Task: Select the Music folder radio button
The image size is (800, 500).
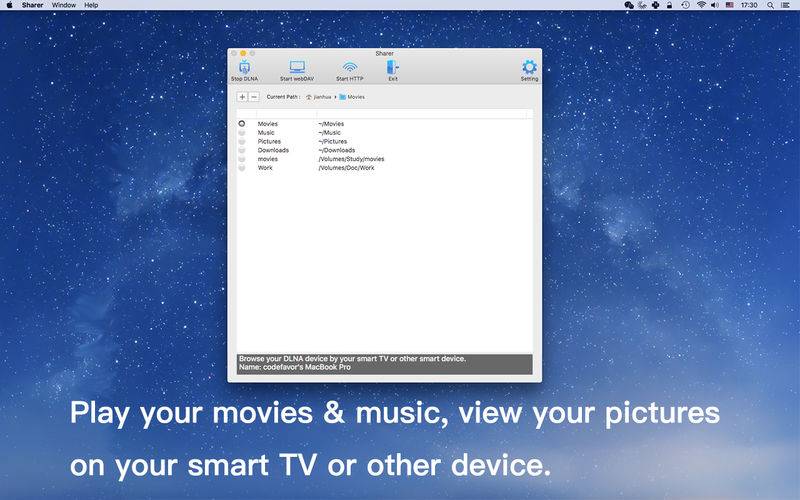Action: click(242, 133)
